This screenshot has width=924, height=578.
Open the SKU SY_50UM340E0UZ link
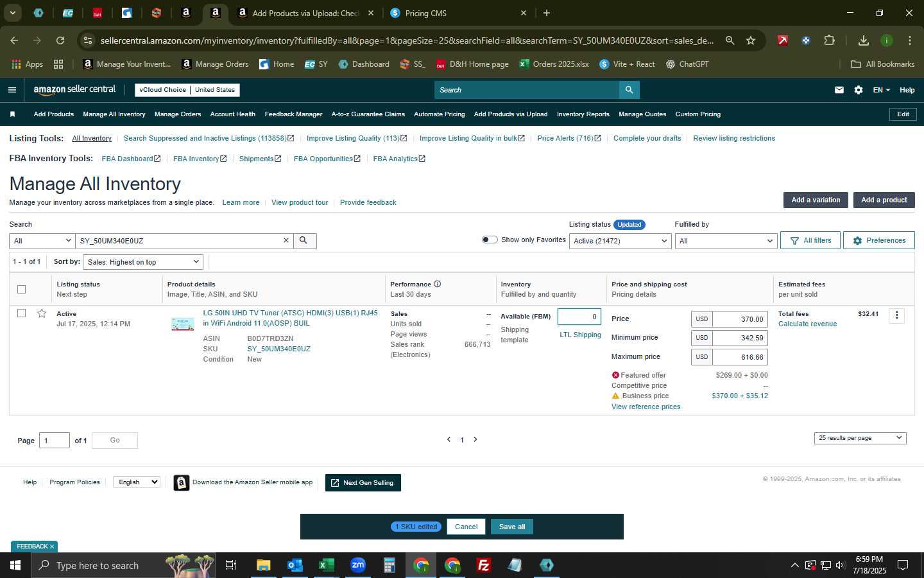(279, 349)
